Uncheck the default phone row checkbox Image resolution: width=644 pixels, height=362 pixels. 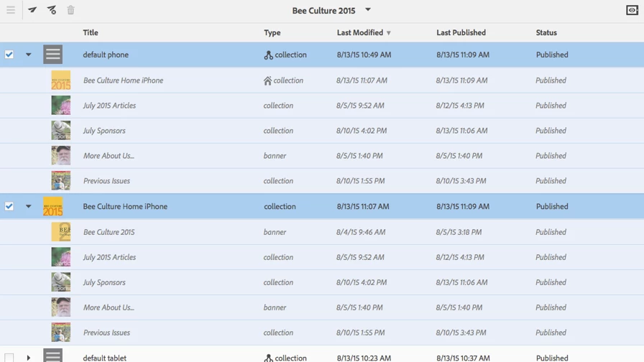click(x=9, y=55)
